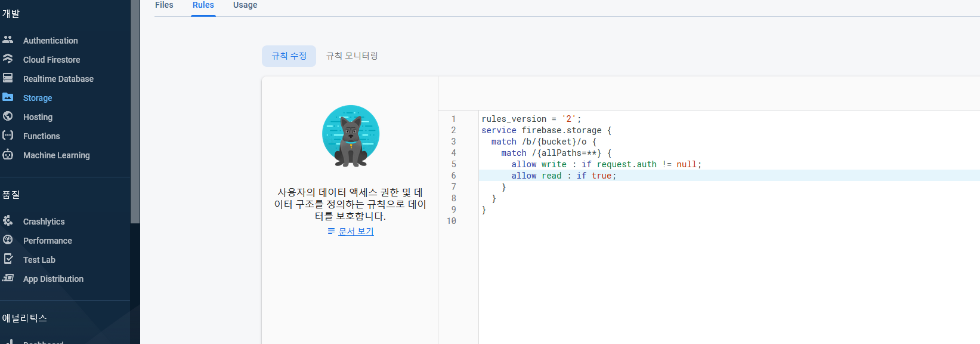
Task: Click the Functions brackets icon
Action: click(x=8, y=135)
